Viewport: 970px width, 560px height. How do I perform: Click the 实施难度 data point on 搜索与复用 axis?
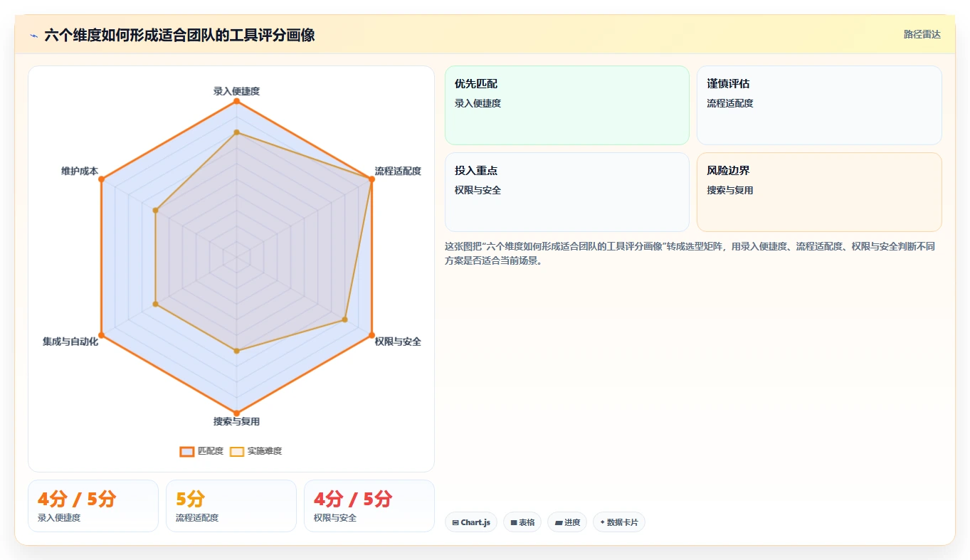pyautogui.click(x=236, y=351)
